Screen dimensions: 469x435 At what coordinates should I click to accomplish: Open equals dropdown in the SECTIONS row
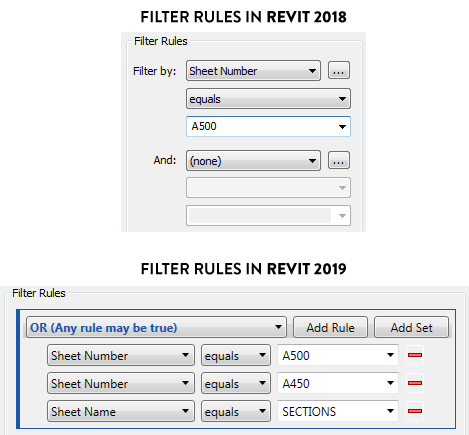pyautogui.click(x=236, y=411)
